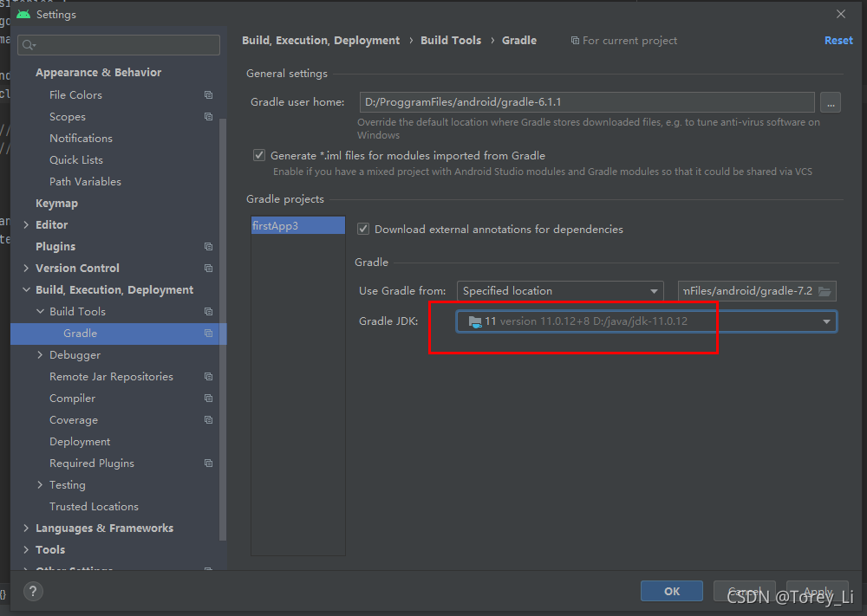This screenshot has width=867, height=616.
Task: Click the project-level icon beside File Colors
Action: (208, 95)
